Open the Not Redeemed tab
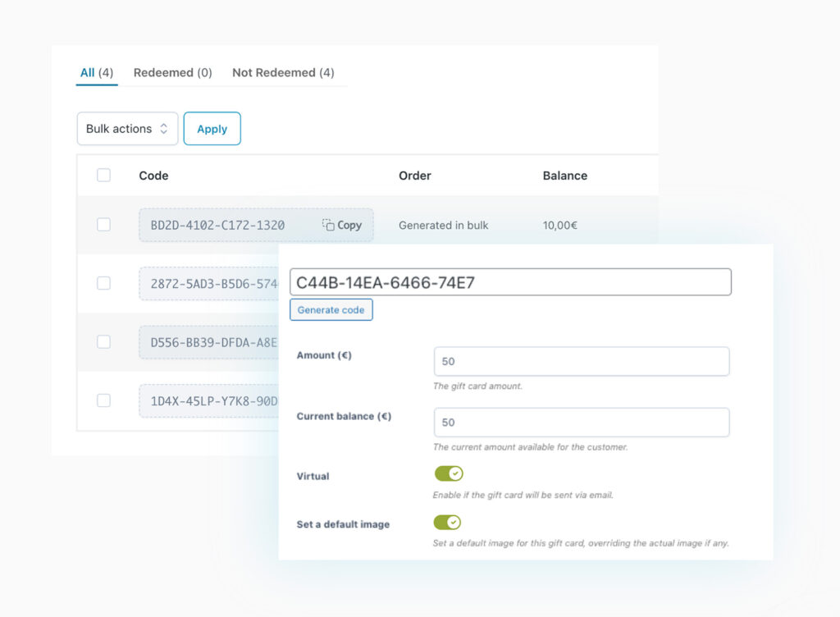 coord(283,72)
